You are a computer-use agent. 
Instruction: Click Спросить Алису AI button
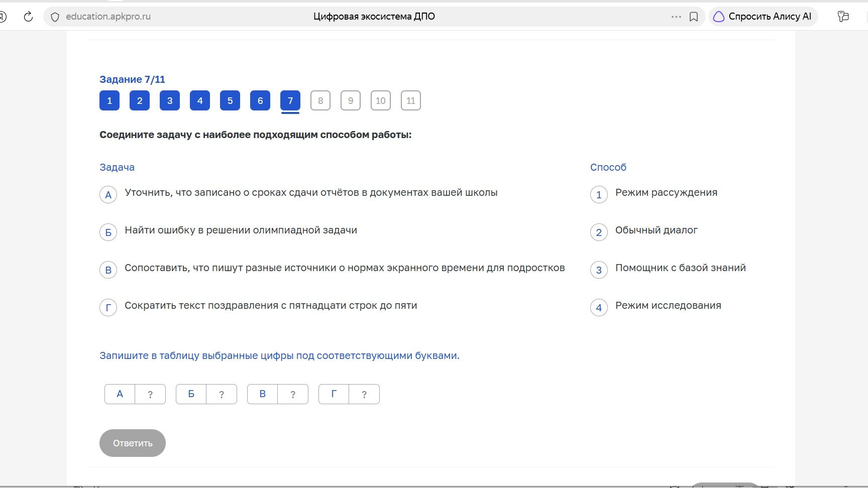[763, 17]
